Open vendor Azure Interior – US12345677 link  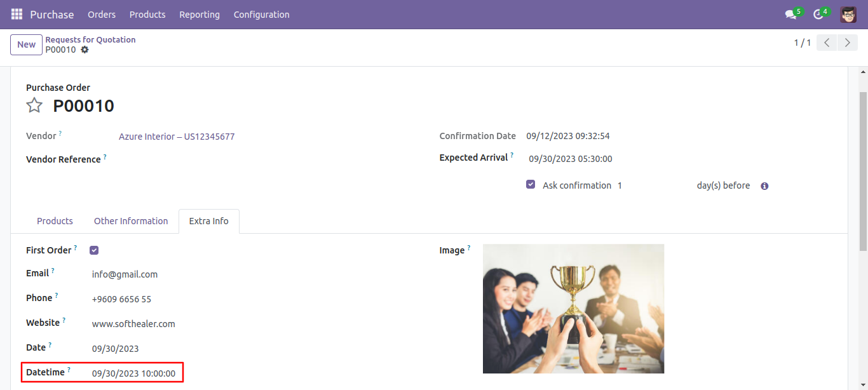177,137
